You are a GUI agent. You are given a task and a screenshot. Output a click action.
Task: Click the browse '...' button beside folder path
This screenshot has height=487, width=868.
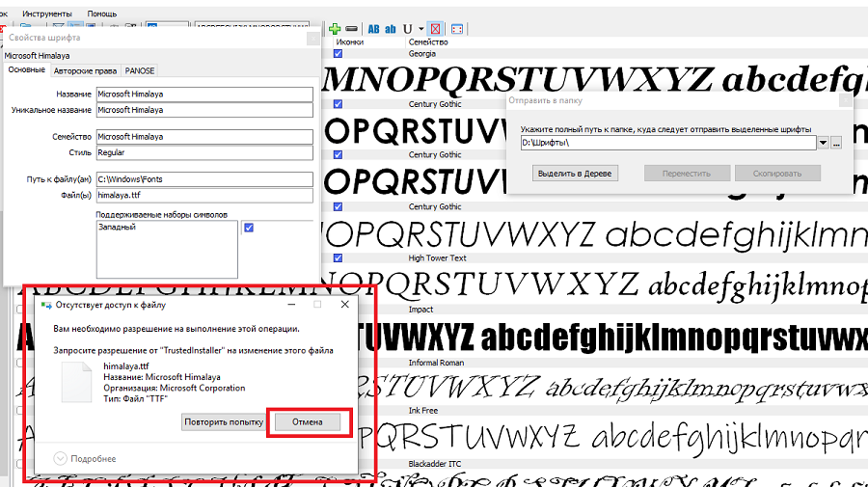pos(836,143)
